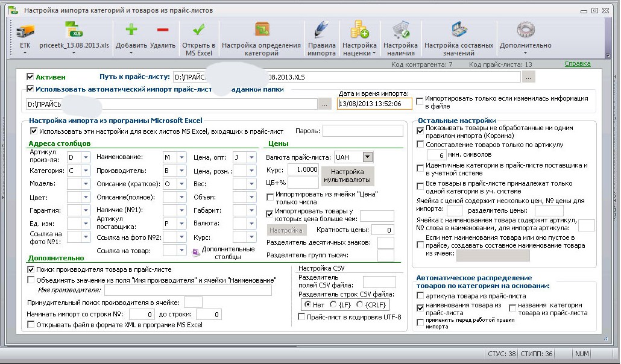Click the Дополнительные столбцы purple icon
This screenshot has width=621, height=364.
(x=196, y=253)
